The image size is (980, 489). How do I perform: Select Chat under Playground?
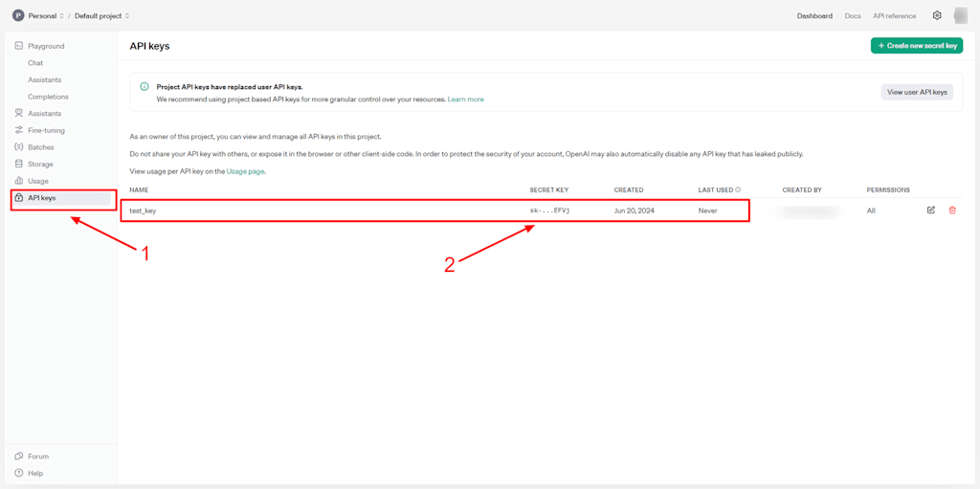click(x=35, y=63)
